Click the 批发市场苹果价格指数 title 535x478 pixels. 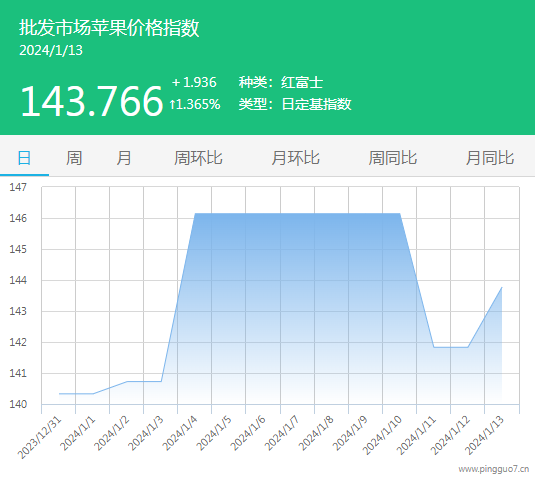pos(109,28)
